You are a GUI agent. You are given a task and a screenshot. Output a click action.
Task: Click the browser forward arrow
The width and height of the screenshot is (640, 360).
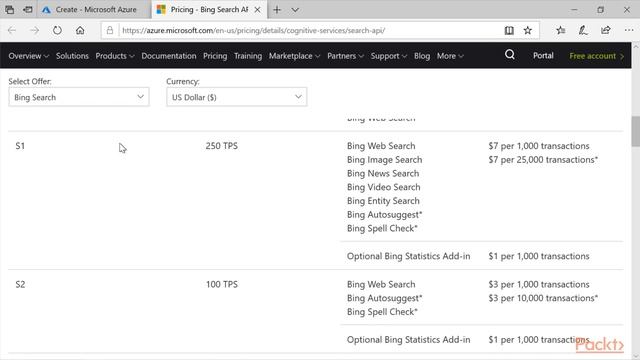click(35, 30)
